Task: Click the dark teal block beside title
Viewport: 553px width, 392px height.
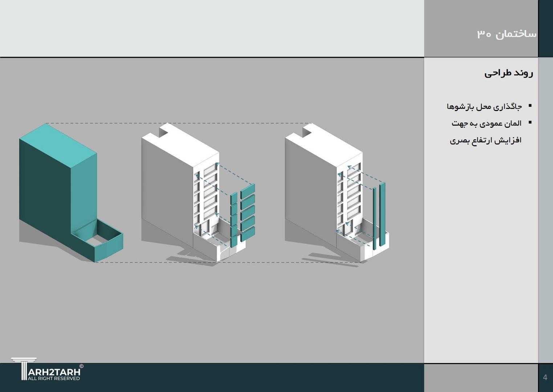Action: point(545,28)
